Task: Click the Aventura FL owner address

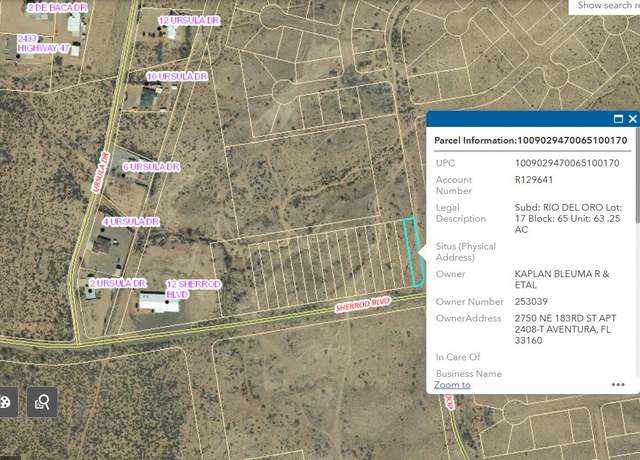Action: coord(565,329)
